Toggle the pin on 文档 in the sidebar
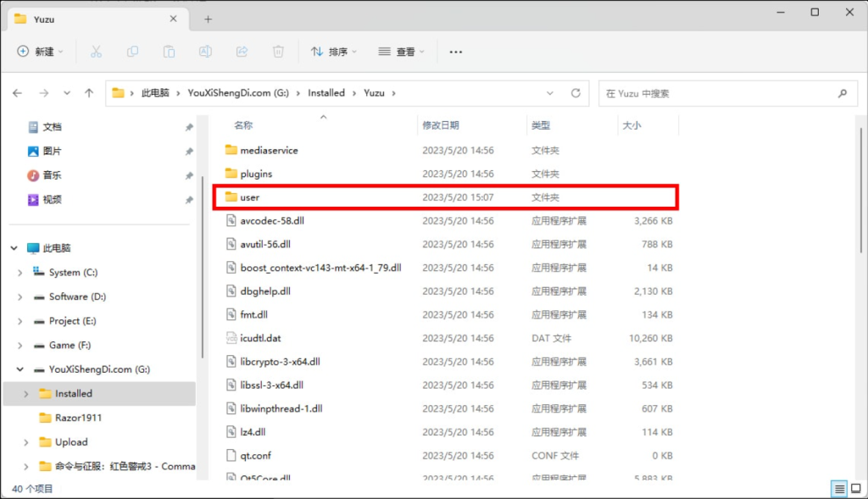The height and width of the screenshot is (499, 868). [191, 125]
